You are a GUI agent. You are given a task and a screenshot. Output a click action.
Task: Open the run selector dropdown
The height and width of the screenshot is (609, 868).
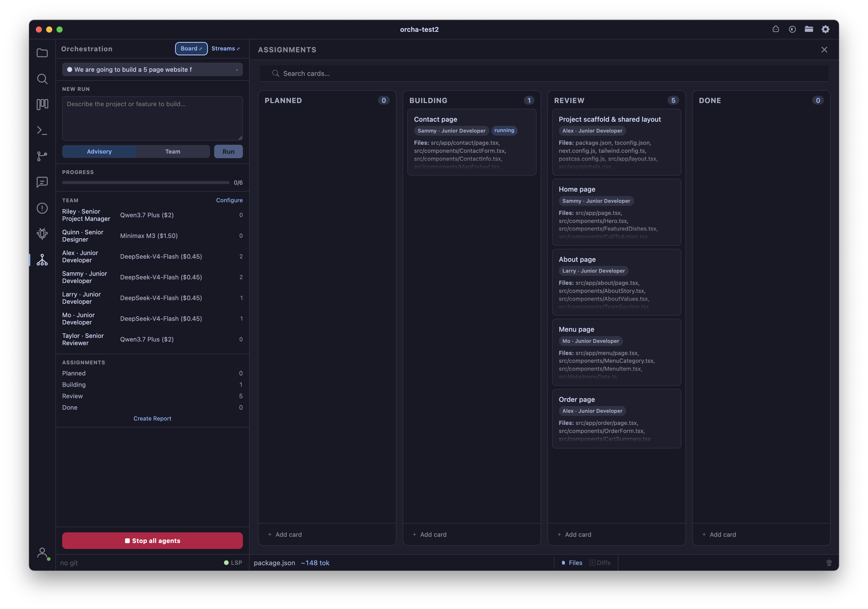coord(152,70)
